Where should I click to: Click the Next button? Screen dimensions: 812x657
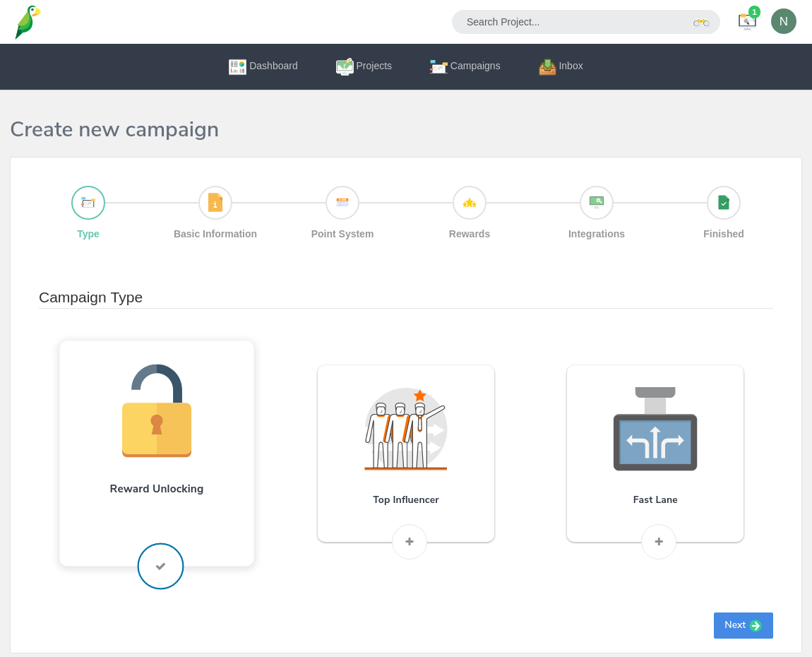click(743, 625)
